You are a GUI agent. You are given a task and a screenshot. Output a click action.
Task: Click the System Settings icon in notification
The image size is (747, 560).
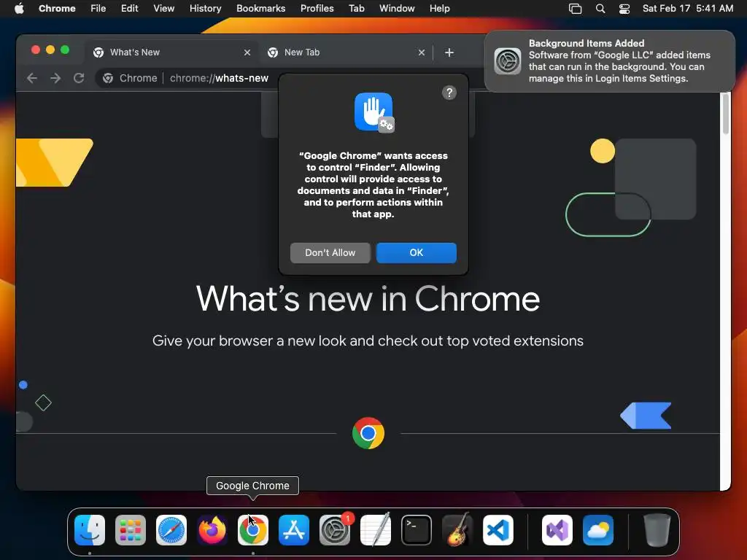coord(508,61)
